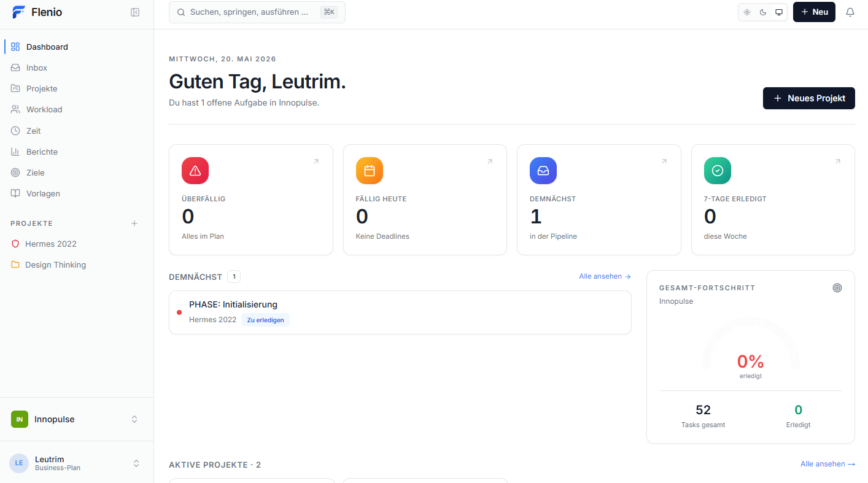The width and height of the screenshot is (868, 483).
Task: Click the red warning icon on the Überfällig card
Action: (195, 171)
